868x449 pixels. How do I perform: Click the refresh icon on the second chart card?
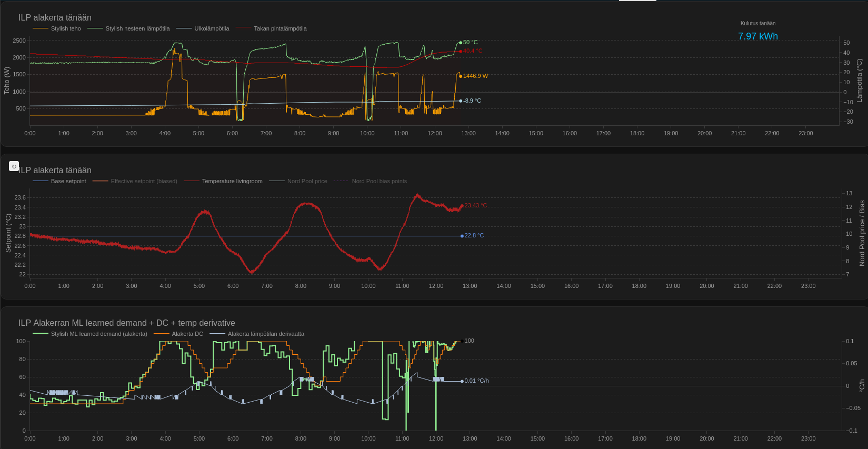tap(14, 166)
